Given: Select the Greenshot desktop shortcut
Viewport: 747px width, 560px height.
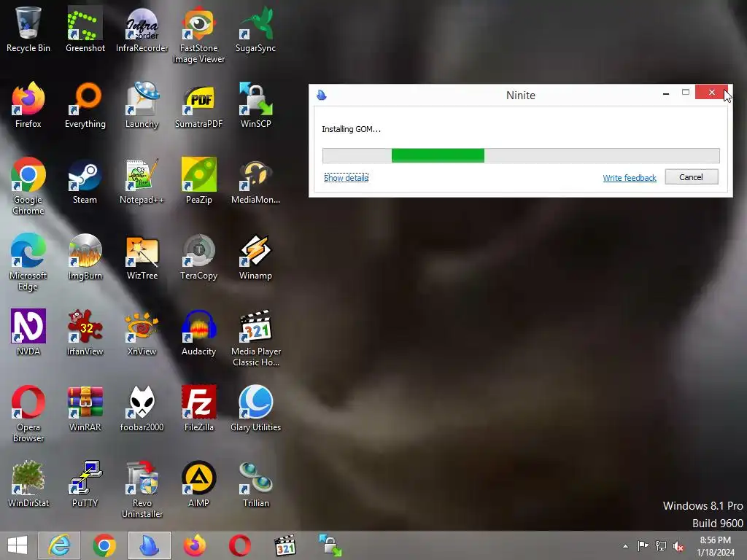Looking at the screenshot, I should (85, 28).
